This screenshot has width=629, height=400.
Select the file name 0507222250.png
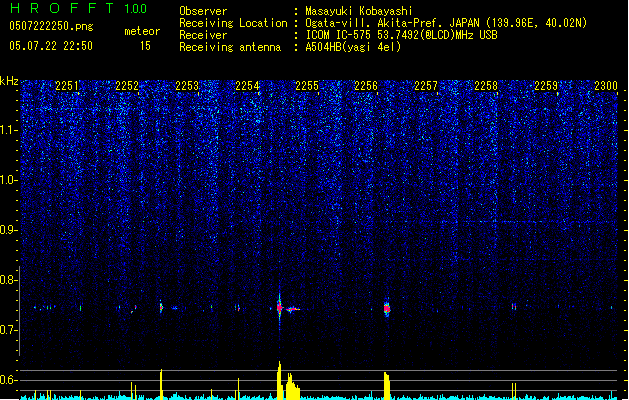point(51,26)
